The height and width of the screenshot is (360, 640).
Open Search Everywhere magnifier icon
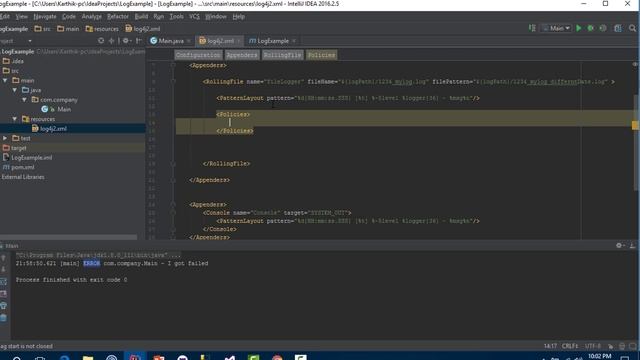coord(632,28)
